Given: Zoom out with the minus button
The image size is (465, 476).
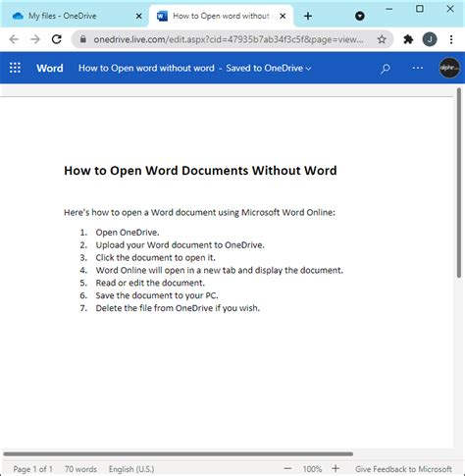Looking at the screenshot, I should (287, 468).
